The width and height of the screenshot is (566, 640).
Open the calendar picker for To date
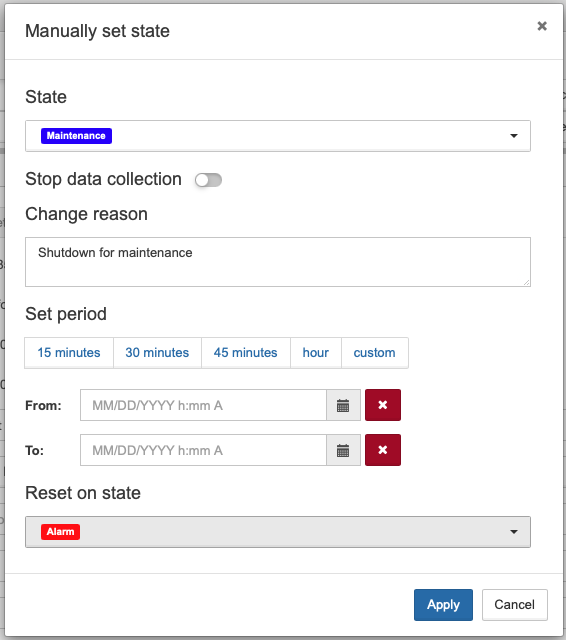[x=343, y=450]
